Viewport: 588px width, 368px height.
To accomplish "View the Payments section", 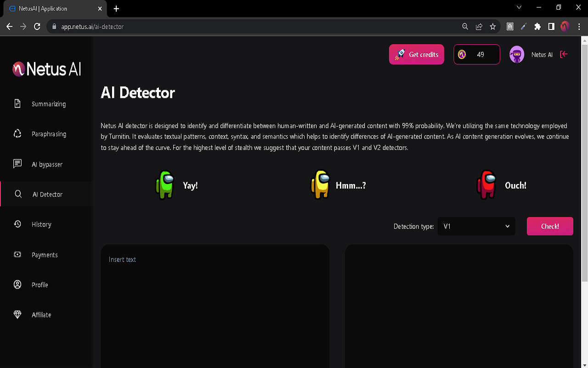I will tap(44, 254).
